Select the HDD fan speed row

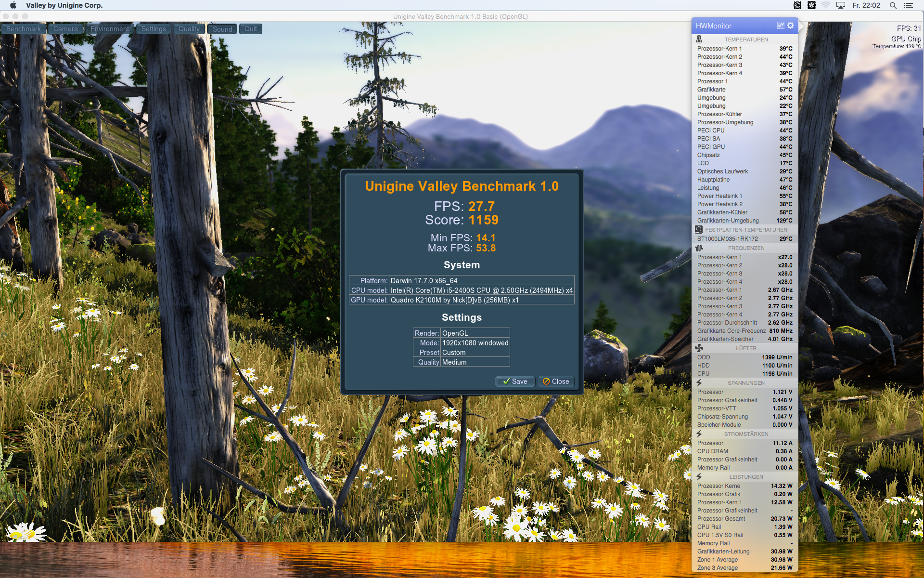coord(745,366)
